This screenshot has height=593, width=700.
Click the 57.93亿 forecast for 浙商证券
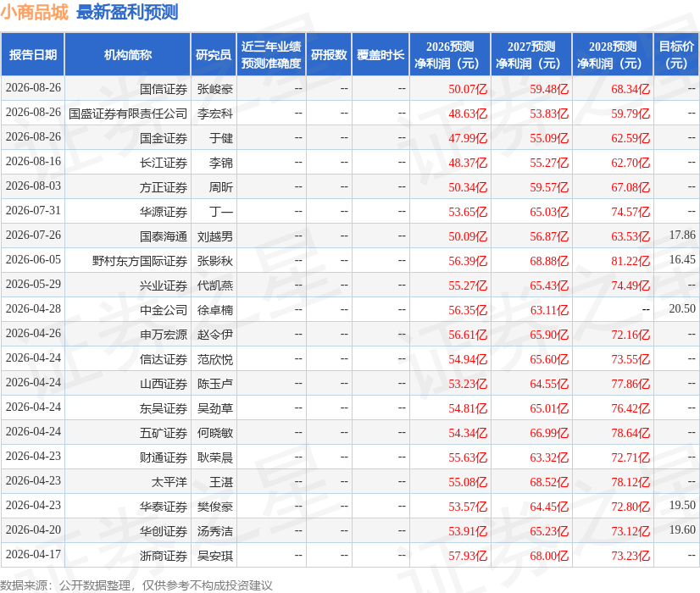coord(468,556)
